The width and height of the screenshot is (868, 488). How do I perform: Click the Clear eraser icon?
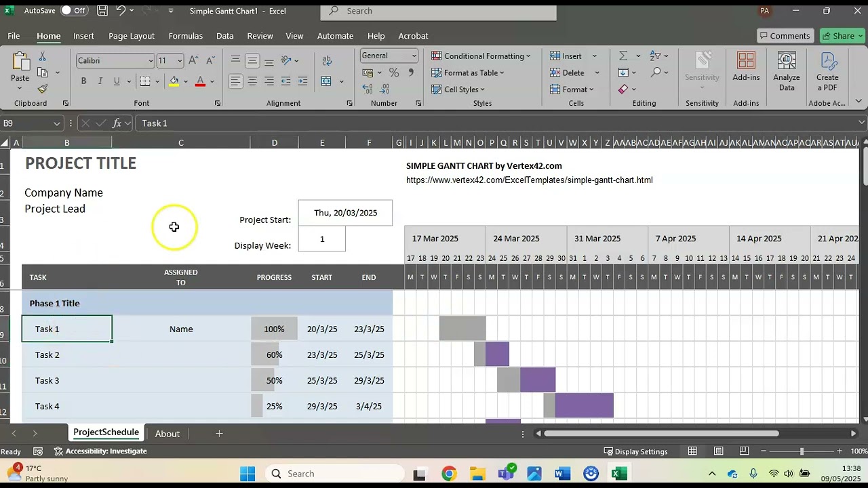pos(623,89)
